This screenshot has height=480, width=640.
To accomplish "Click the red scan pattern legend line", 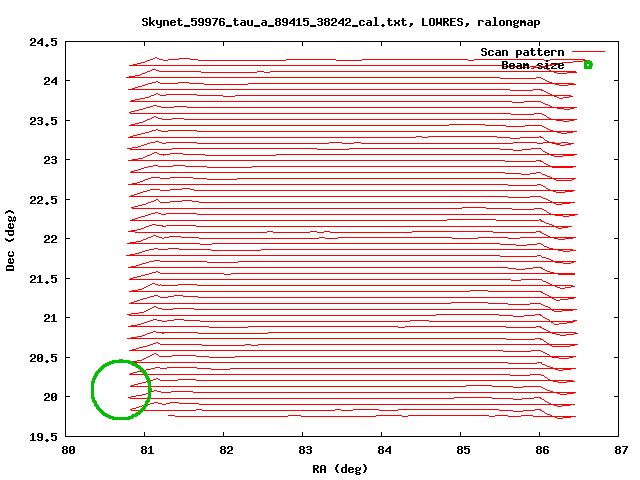I will pos(588,51).
